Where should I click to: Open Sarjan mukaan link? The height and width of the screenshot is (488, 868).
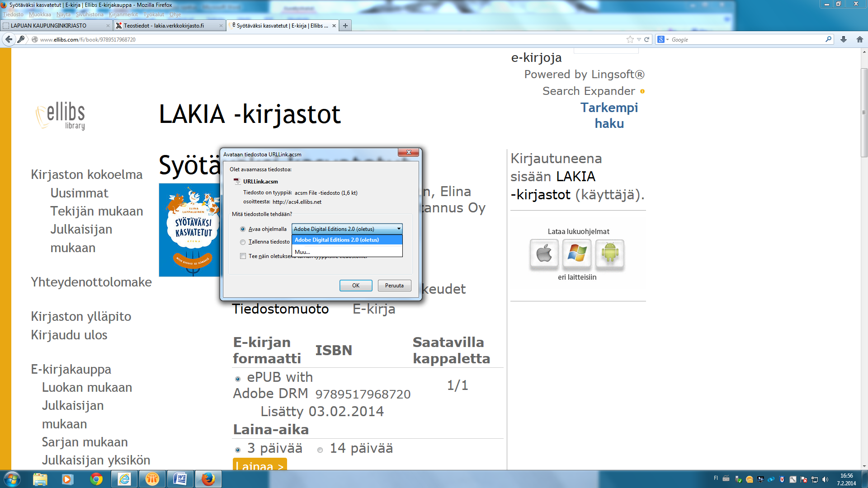coord(85,442)
